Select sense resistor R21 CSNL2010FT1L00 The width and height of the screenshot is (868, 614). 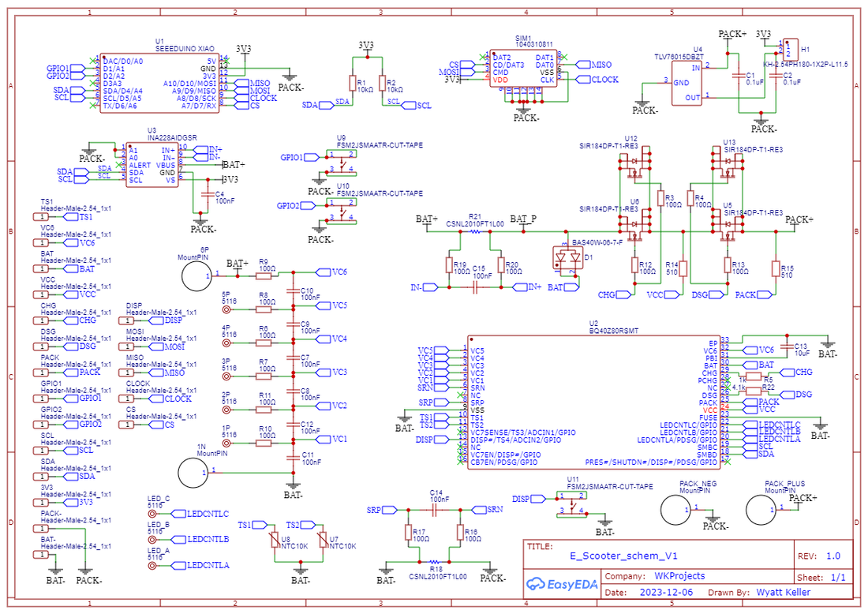(475, 231)
